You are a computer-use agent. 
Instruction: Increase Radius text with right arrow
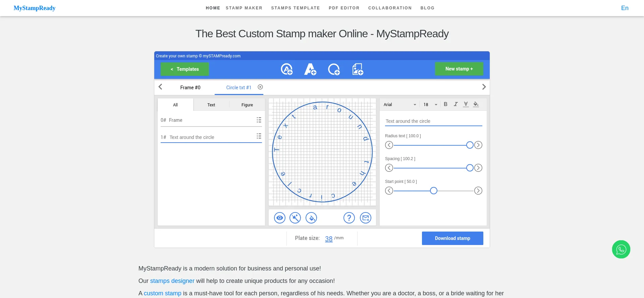pos(478,145)
